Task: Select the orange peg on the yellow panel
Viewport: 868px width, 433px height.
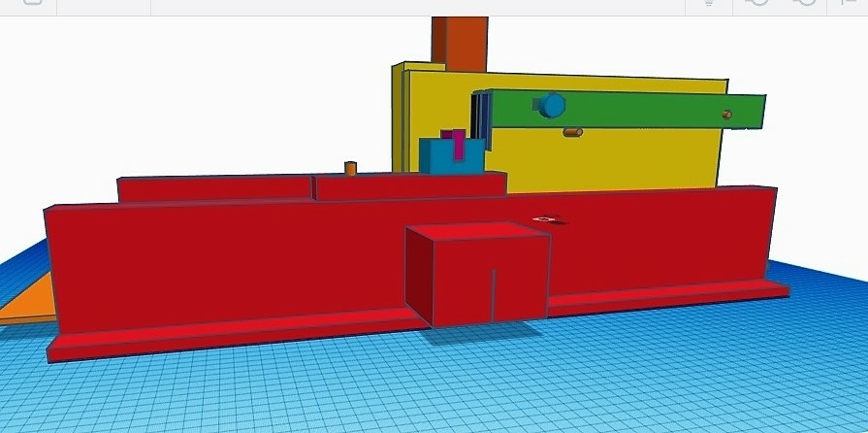Action: click(572, 132)
